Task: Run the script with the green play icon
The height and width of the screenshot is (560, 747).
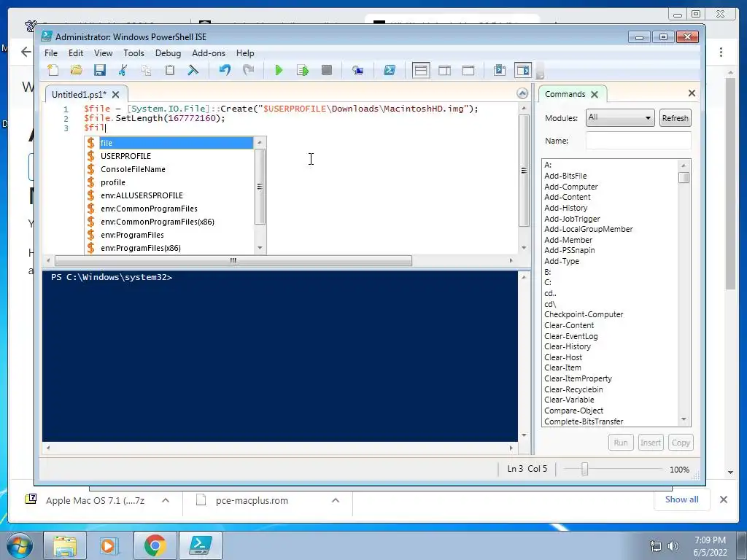Action: click(279, 71)
